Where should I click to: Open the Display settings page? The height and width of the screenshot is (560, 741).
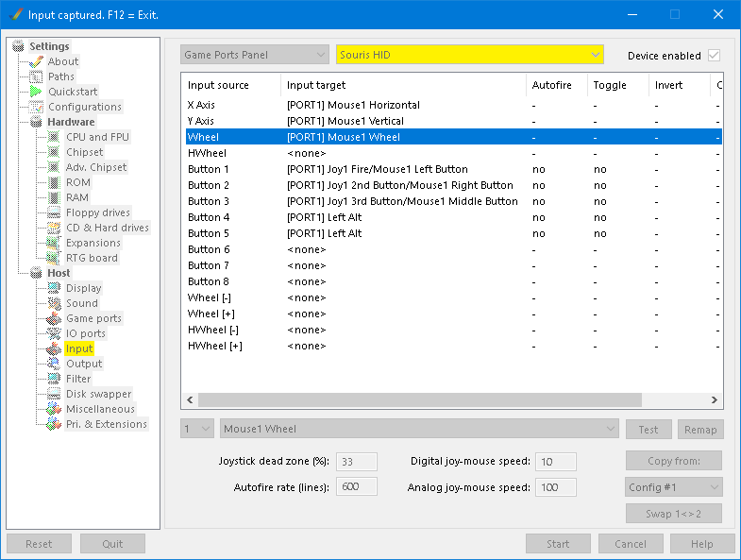84,288
